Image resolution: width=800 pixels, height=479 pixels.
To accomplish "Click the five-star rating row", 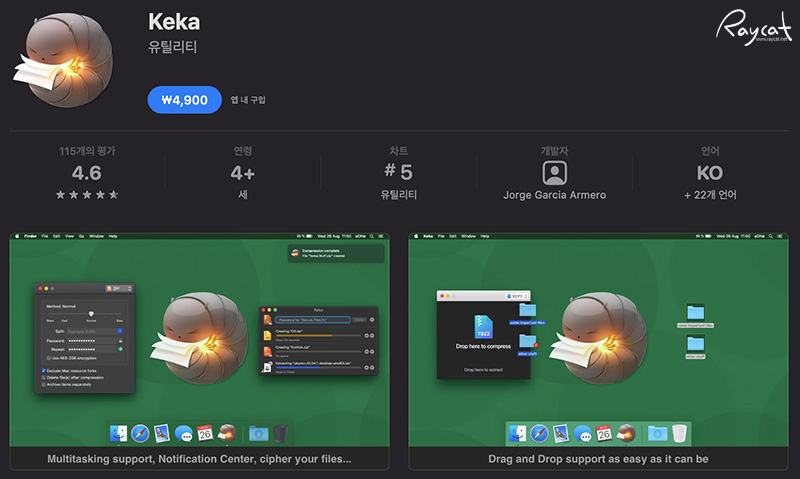I will 87,194.
